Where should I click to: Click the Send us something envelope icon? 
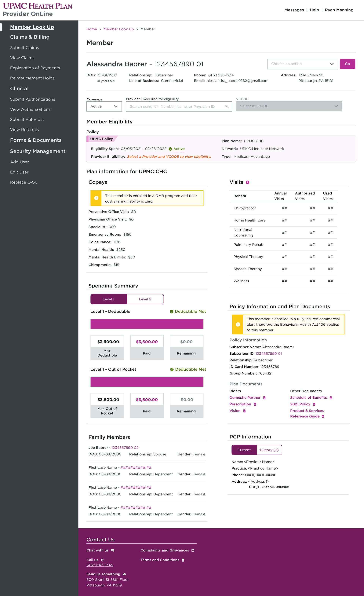124,574
